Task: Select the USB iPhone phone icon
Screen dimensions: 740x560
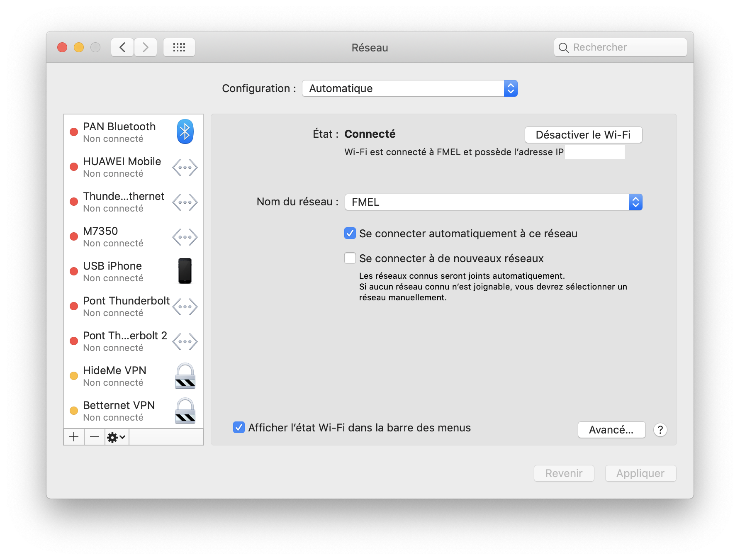Action: [x=185, y=271]
